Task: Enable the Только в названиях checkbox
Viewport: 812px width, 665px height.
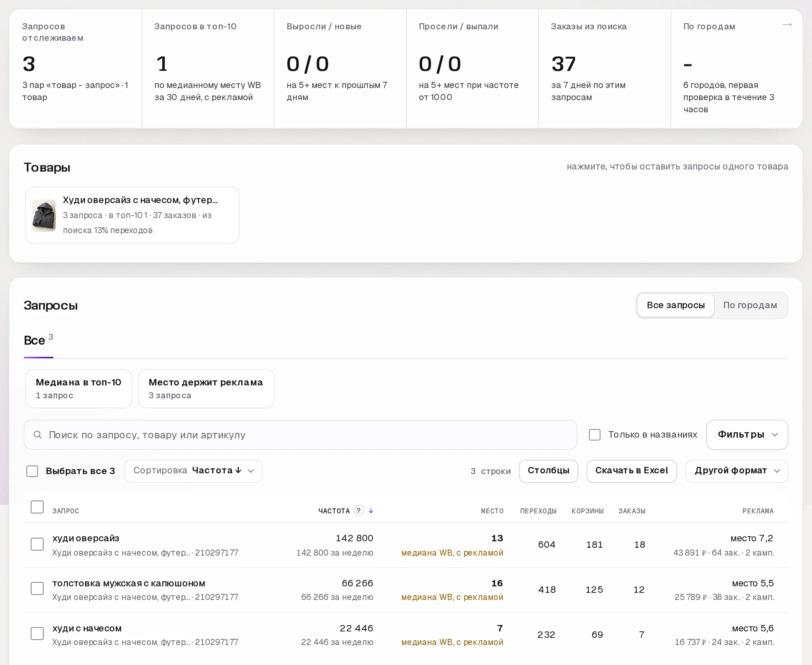Action: pyautogui.click(x=595, y=434)
